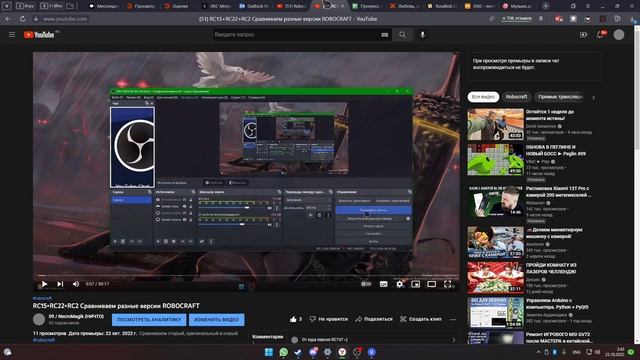Go back with the browser arrow

[8, 19]
